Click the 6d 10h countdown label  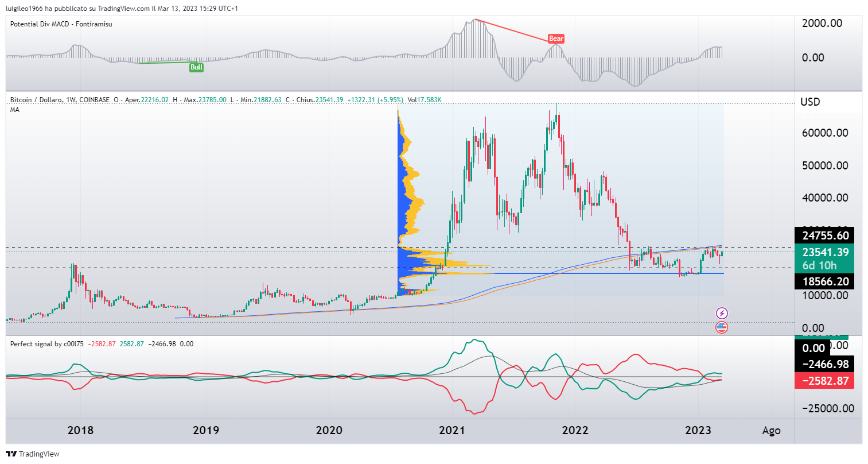[819, 265]
